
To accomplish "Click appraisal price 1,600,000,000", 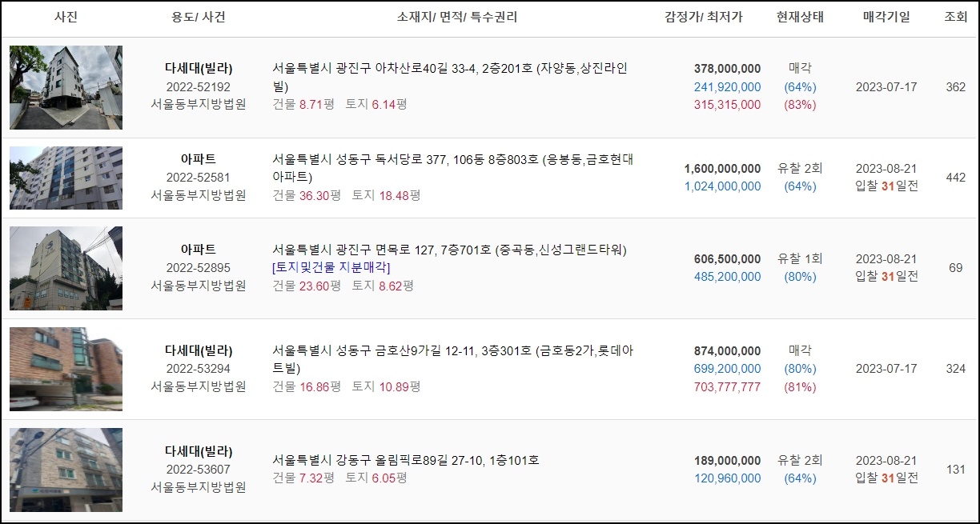I will point(723,169).
